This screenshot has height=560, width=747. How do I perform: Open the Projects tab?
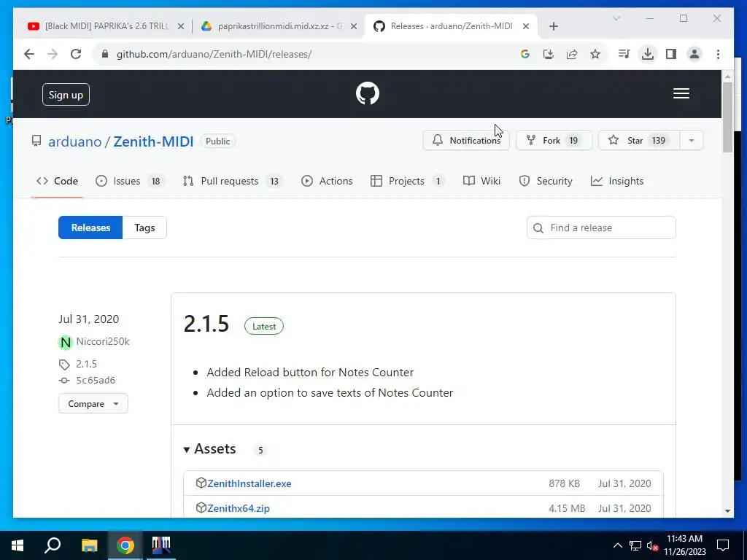[x=407, y=181]
